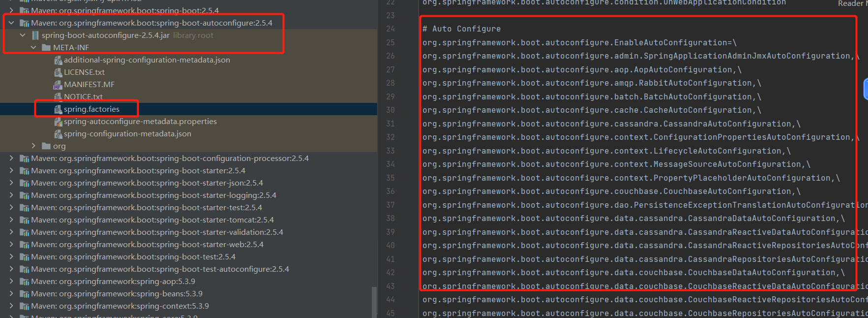Click spring-aop:5.3.9 library icon
This screenshot has width=868, height=318.
coord(24,281)
